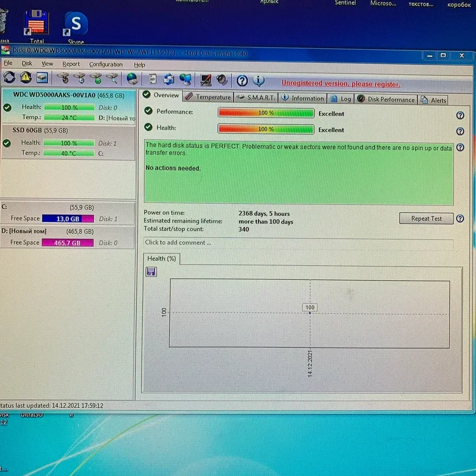Click the WDC disk 24 °C temperature bar
Viewport: 476px width, 476px height.
[69, 117]
